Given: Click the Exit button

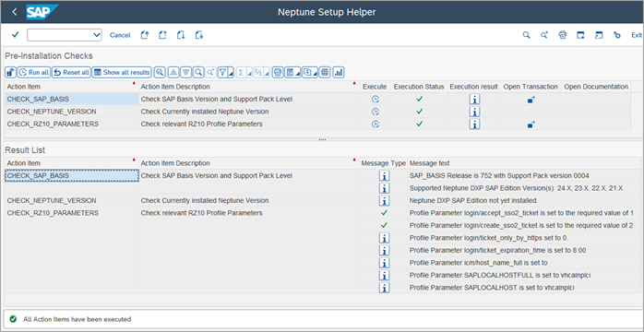Looking at the screenshot, I should click(x=637, y=35).
